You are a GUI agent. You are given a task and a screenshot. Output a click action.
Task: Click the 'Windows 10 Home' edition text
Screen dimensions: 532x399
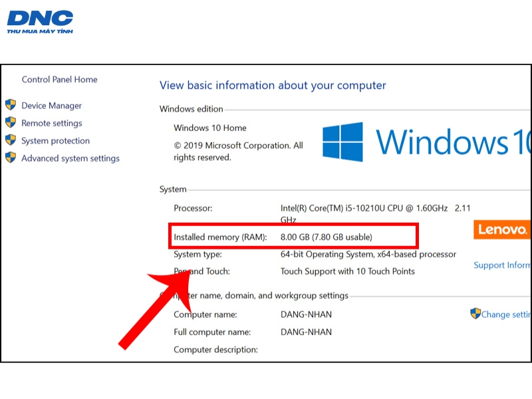point(210,128)
